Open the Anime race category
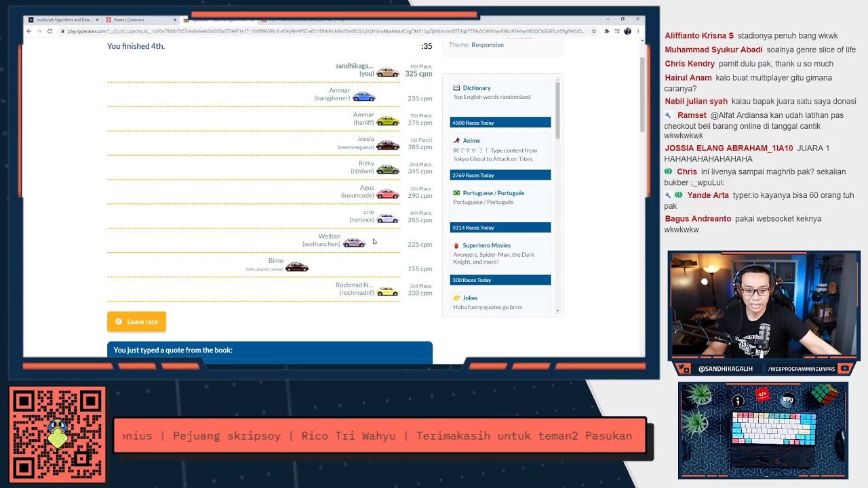This screenshot has height=488, width=868. coord(471,140)
